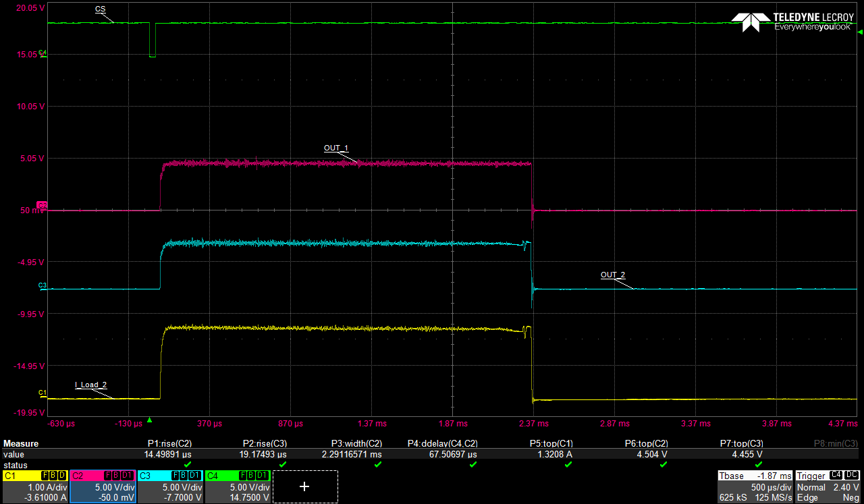This screenshot has height=504, width=864.
Task: Click the 5.05 V vertical axis label
Action: click(x=33, y=159)
